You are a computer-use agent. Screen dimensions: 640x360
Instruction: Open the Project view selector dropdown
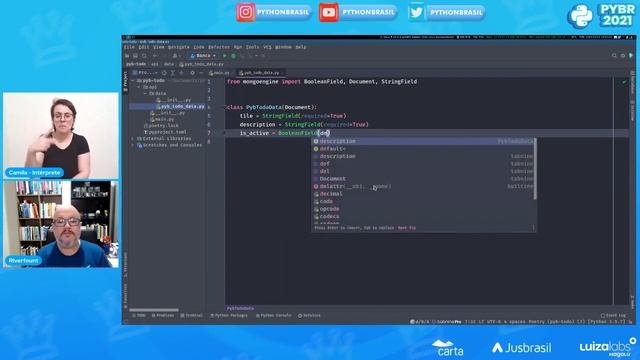tap(145, 73)
